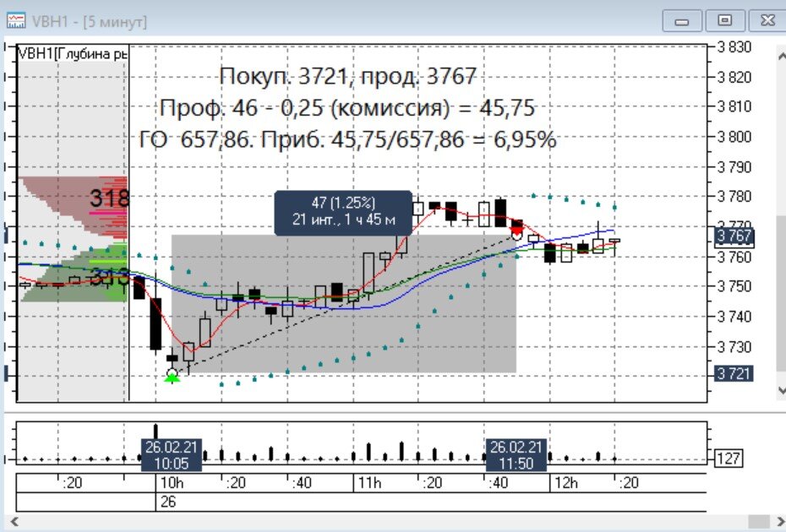Click the 10h time axis label

pos(172,483)
